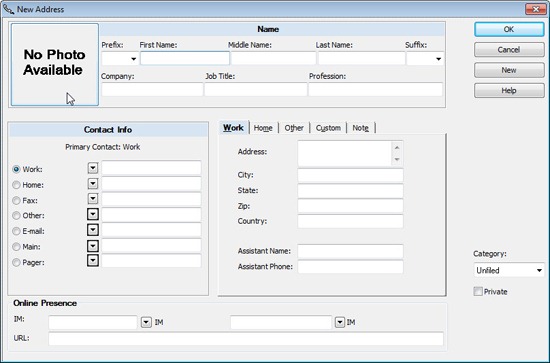The image size is (550, 363).
Task: Click the Last Name field
Action: tap(362, 58)
